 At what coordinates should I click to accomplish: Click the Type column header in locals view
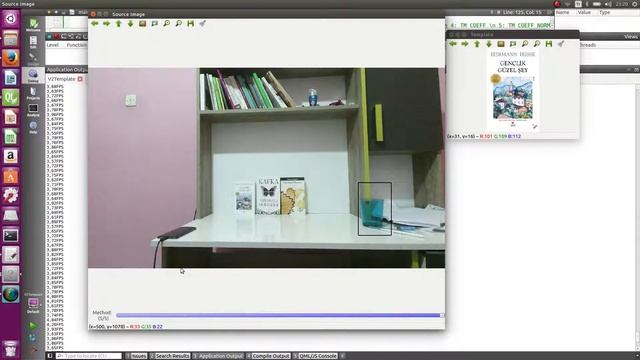coord(604,12)
